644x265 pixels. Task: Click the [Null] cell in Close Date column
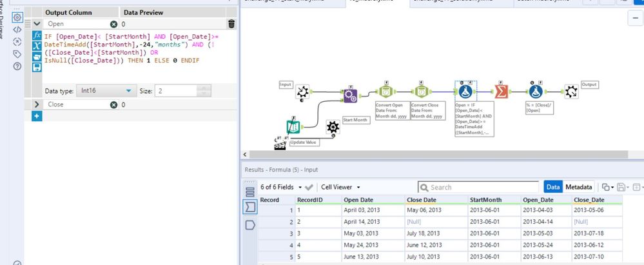point(436,222)
